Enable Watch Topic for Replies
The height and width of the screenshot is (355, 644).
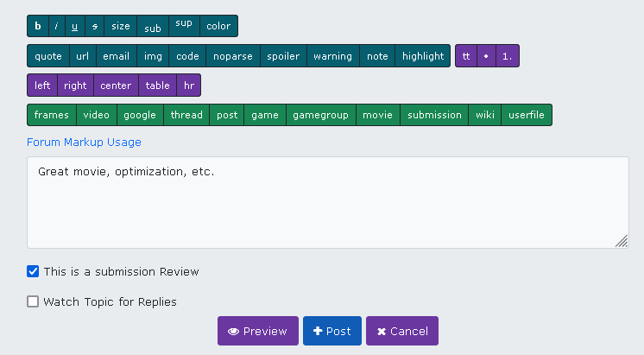33,301
